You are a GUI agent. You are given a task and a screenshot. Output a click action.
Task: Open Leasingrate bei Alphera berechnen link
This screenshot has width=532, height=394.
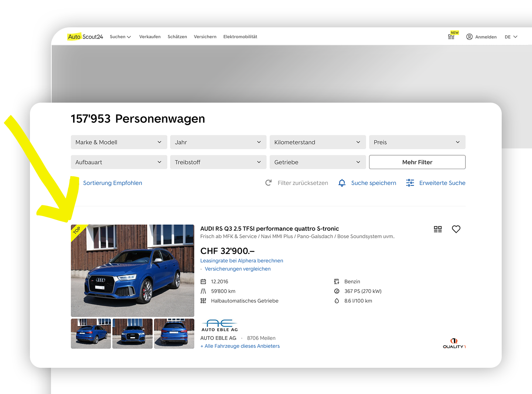tap(242, 261)
